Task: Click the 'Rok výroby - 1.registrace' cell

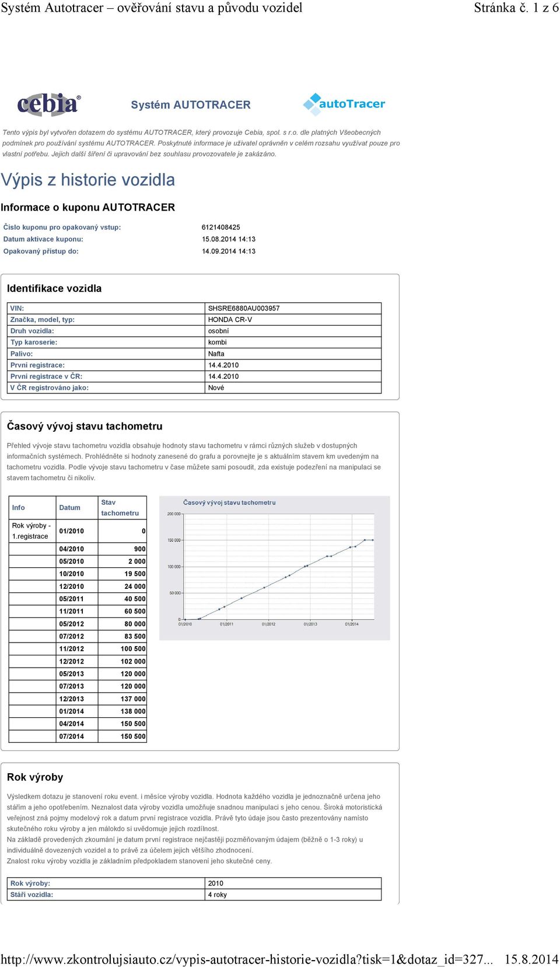Action: 32,531
